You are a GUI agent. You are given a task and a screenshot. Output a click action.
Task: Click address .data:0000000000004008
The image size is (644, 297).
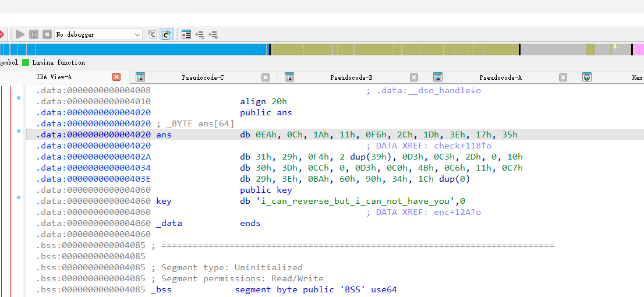93,90
